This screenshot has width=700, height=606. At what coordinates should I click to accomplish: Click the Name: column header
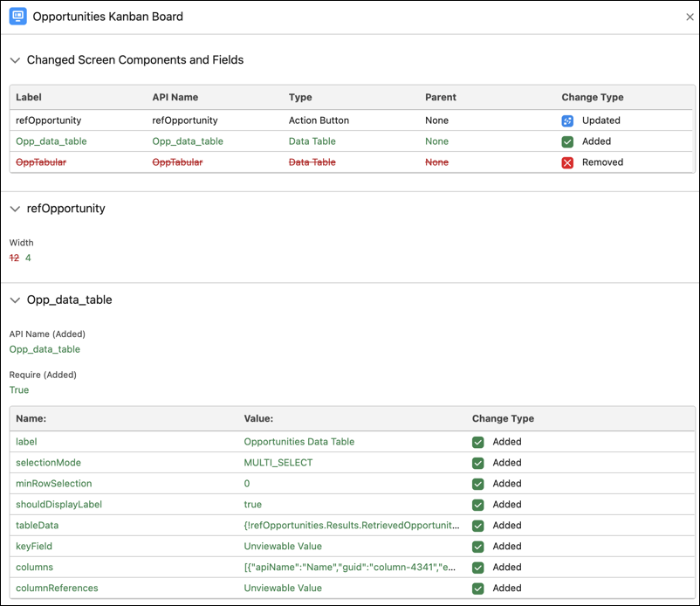(31, 419)
